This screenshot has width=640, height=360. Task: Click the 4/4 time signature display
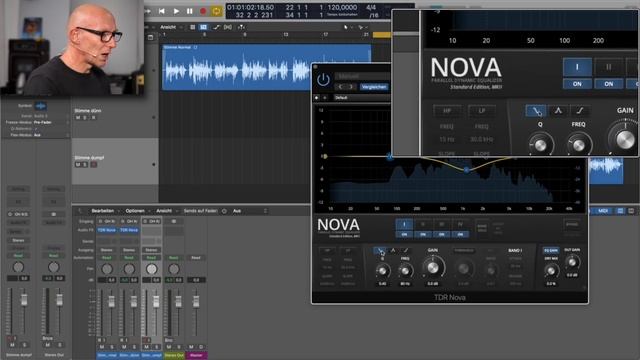[371, 7]
